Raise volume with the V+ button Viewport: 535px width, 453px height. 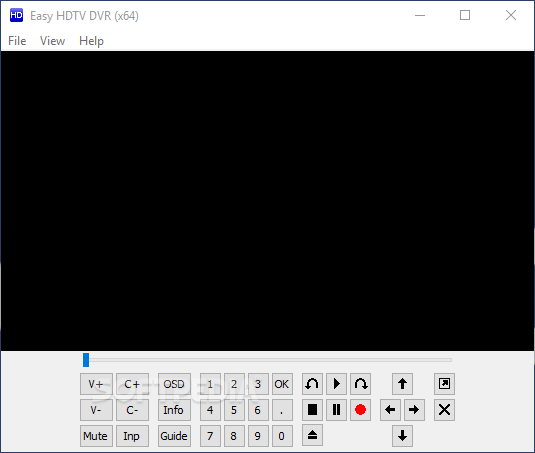[96, 384]
